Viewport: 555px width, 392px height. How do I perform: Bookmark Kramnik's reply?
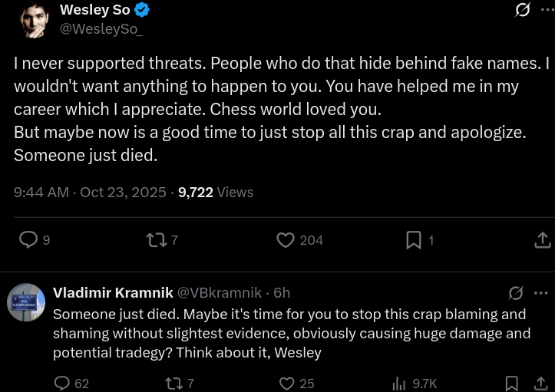[511, 383]
